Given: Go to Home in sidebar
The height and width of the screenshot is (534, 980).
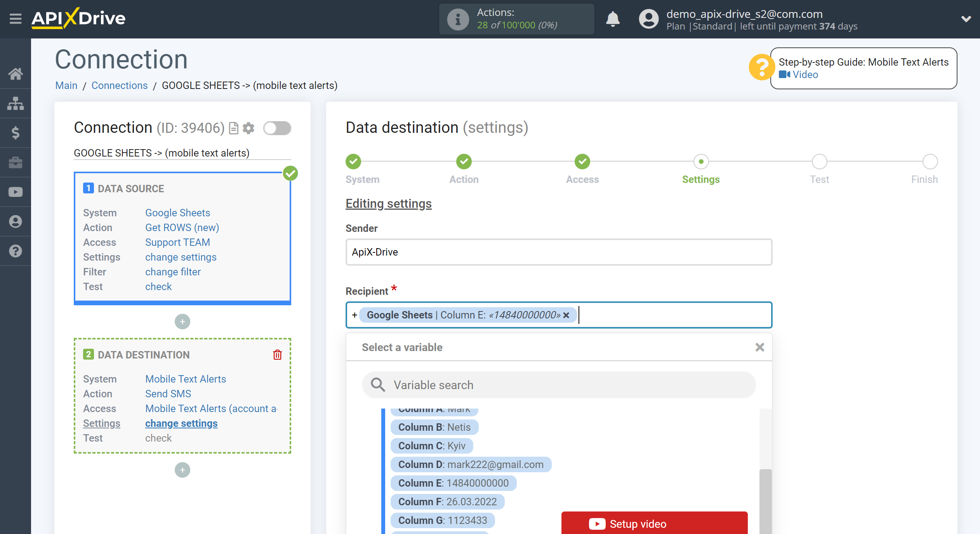Looking at the screenshot, I should [16, 73].
